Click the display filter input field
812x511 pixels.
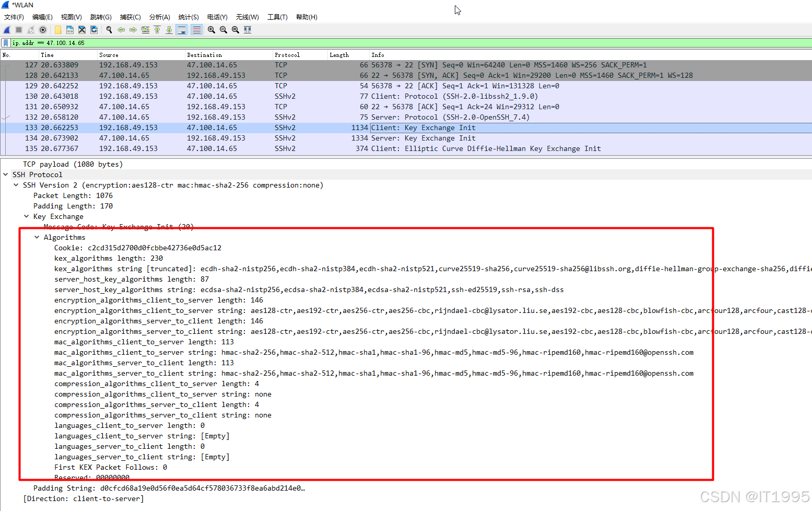pos(209,43)
